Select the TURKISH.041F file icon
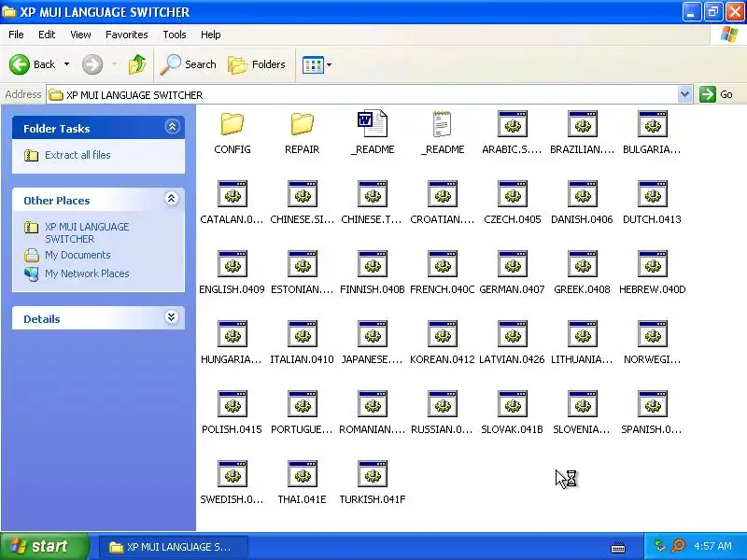This screenshot has height=560, width=747. (x=372, y=474)
